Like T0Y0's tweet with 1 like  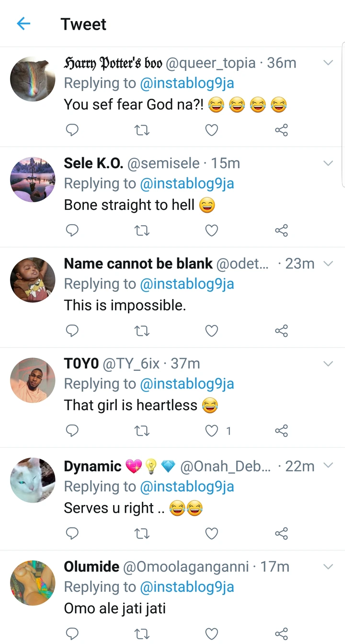coord(211,431)
